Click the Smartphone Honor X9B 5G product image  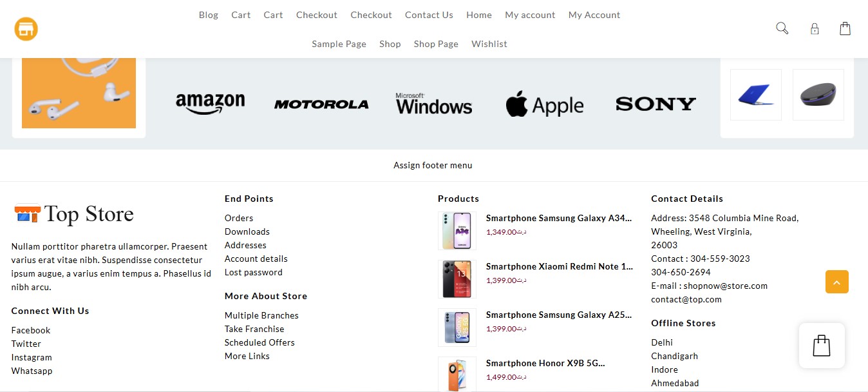coord(457,375)
